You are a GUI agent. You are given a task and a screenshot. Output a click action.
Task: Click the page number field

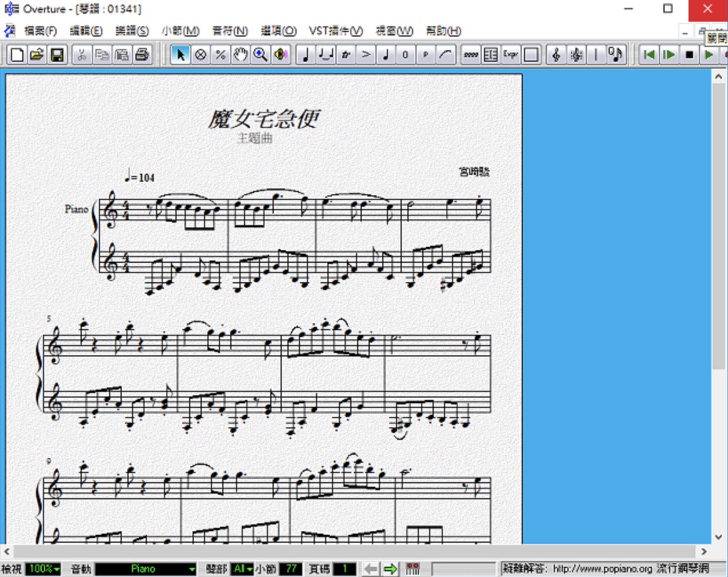[345, 569]
